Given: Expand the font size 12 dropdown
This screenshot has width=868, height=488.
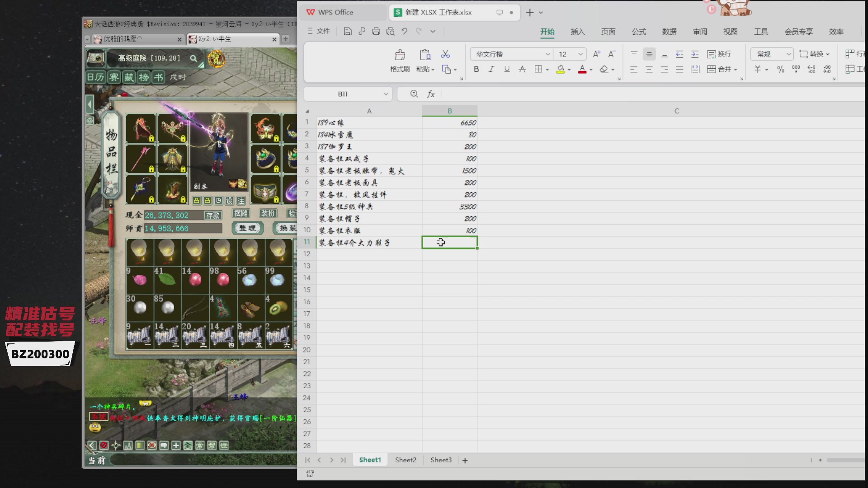Looking at the screenshot, I should click(580, 54).
